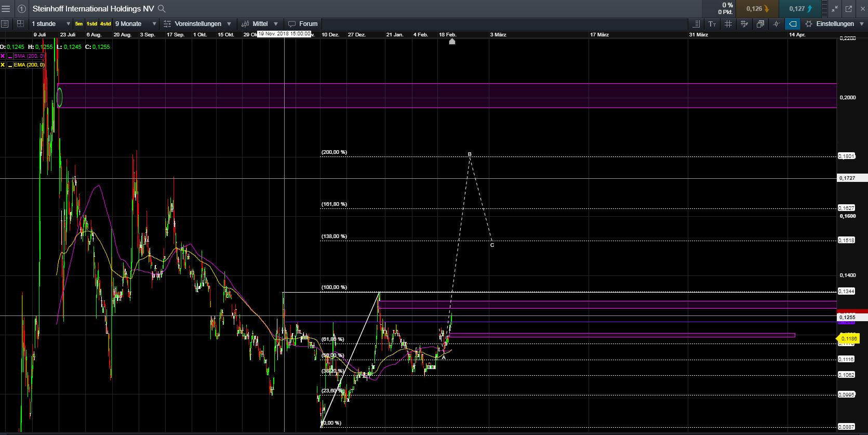Select the 5m quick interval

click(x=78, y=24)
